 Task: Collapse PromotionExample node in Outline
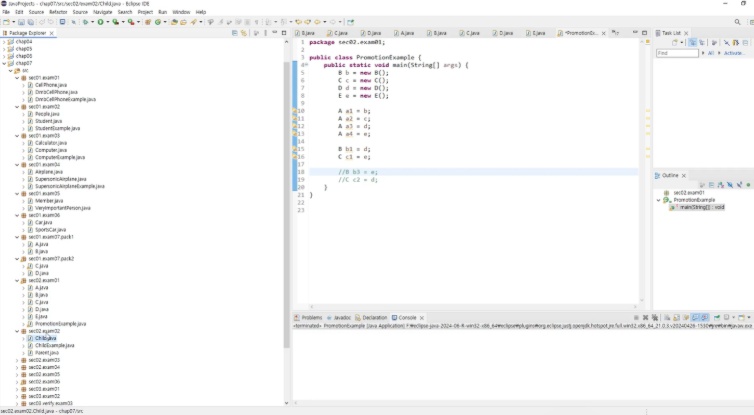[x=659, y=200]
